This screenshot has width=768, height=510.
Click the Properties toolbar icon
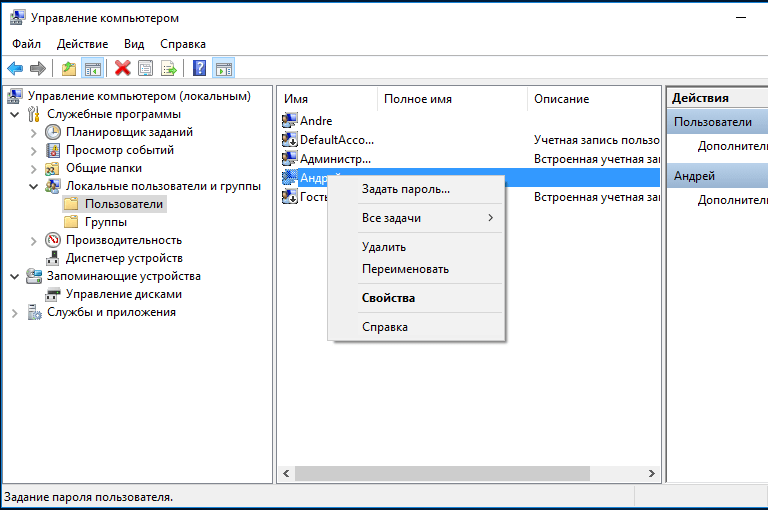point(146,68)
